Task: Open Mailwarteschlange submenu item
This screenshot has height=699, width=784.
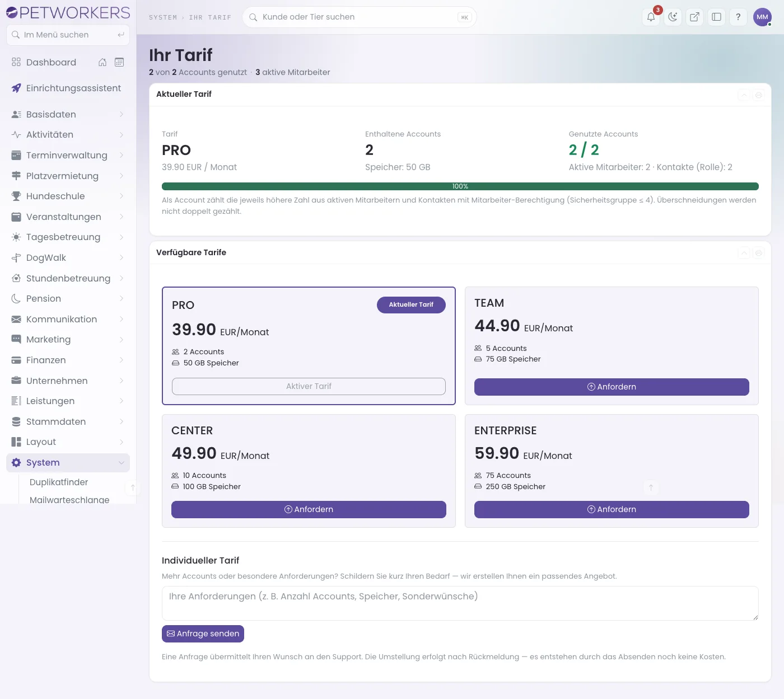Action: [x=69, y=499]
